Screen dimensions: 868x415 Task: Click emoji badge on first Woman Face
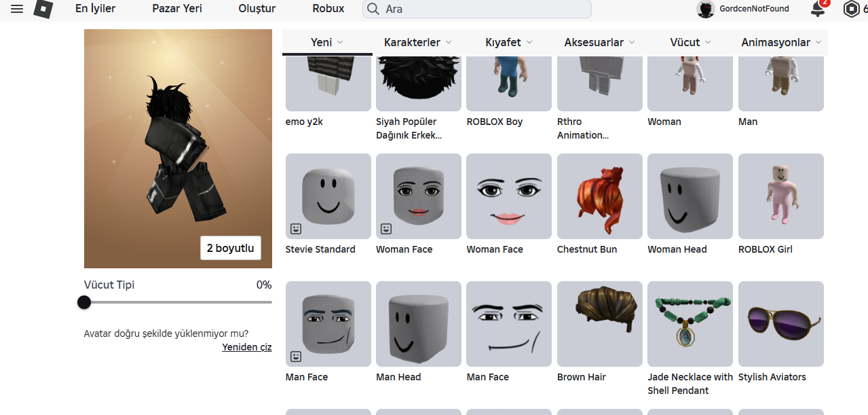tap(386, 229)
